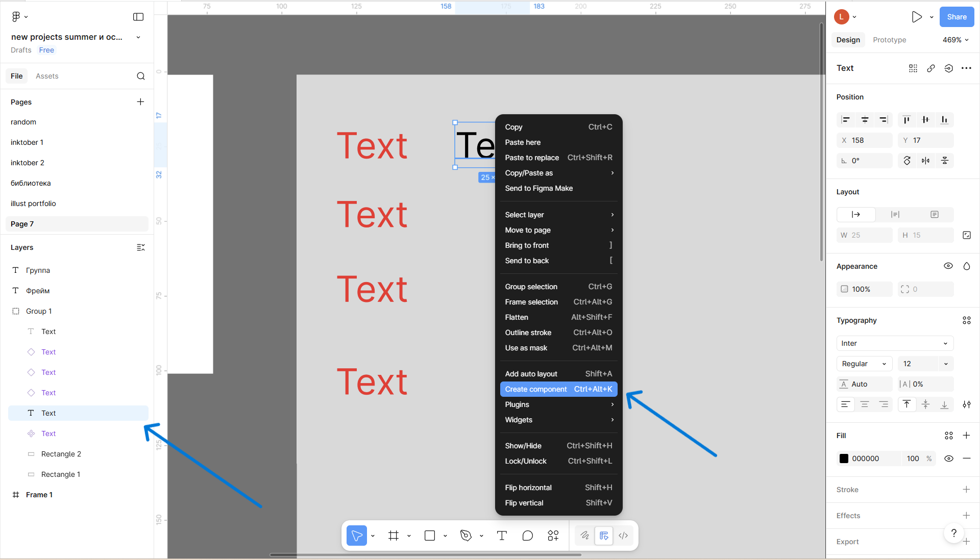Open the Inter font family dropdown

click(894, 343)
